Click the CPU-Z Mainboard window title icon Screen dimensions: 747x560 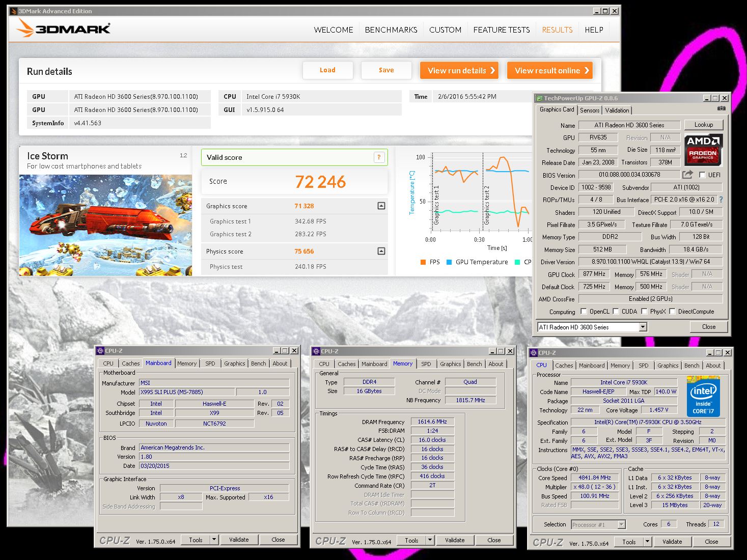(101, 351)
